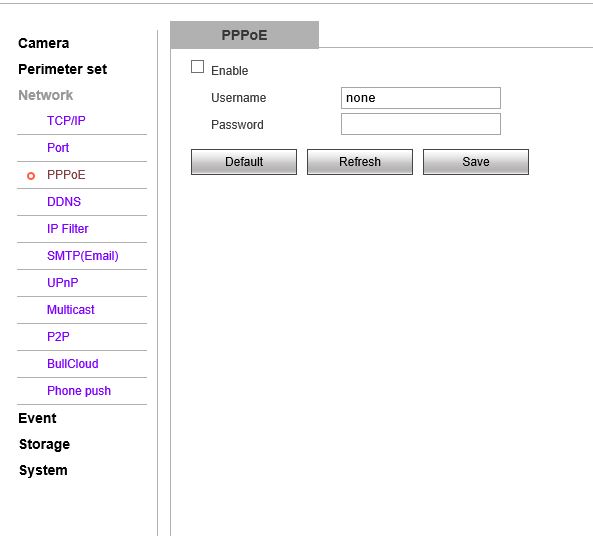Click the red circle PPPoE indicator icon
The image size is (593, 536).
tap(31, 176)
